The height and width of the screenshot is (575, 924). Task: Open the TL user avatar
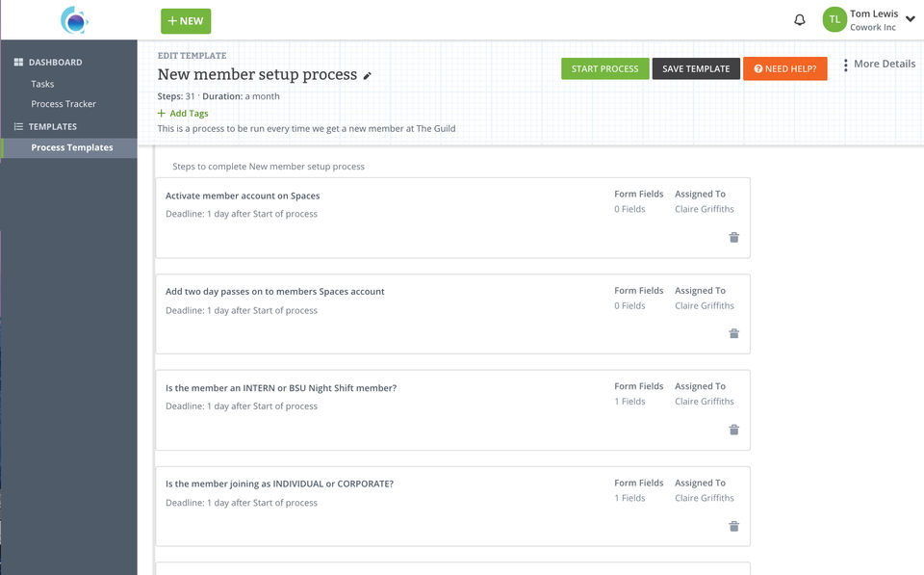coord(834,19)
